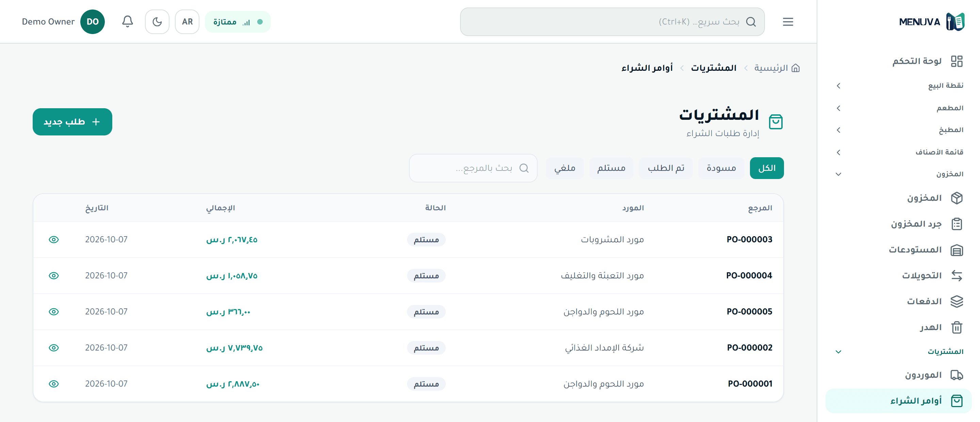This screenshot has height=422, width=980.
Task: Open the hamburger menu
Action: pos(788,22)
